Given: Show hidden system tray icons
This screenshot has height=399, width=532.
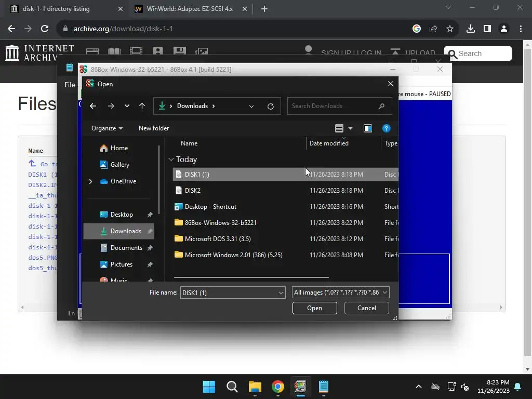Looking at the screenshot, I should click(x=419, y=387).
